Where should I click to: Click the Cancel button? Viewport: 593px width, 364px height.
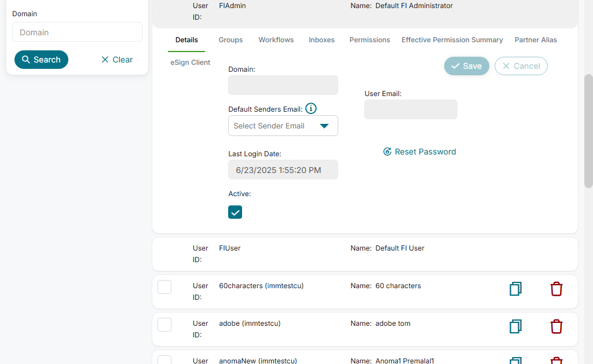[521, 66]
